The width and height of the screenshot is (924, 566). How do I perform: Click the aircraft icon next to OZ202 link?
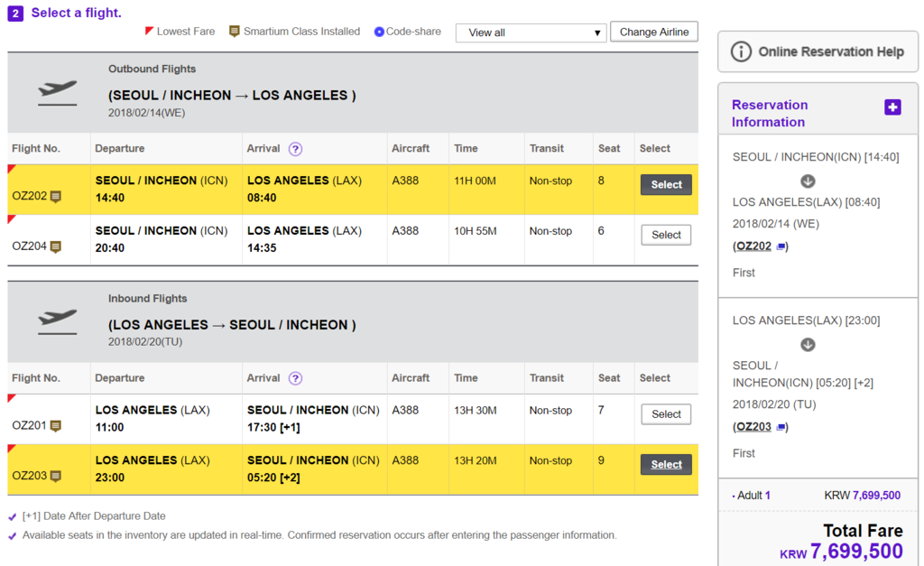click(781, 246)
